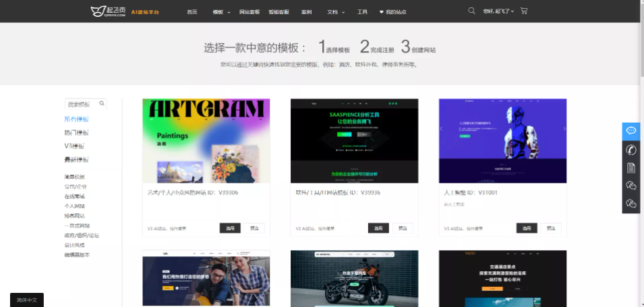Select 热门模板 category in the sidebar
Screen dimensions: 644x307
[x=77, y=133]
